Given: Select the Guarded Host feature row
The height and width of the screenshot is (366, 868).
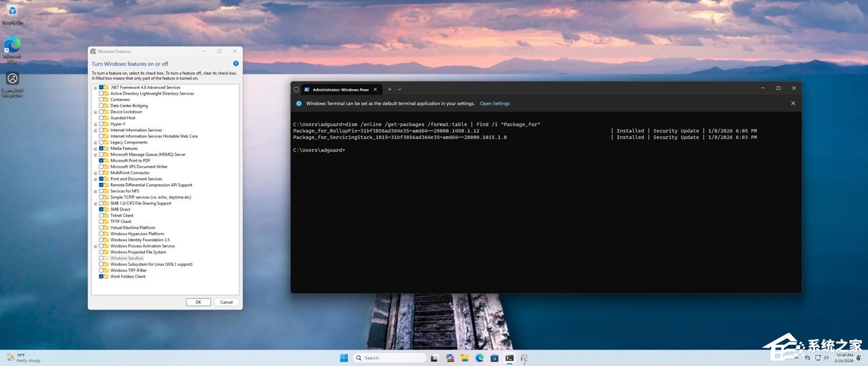Looking at the screenshot, I should pyautogui.click(x=123, y=118).
